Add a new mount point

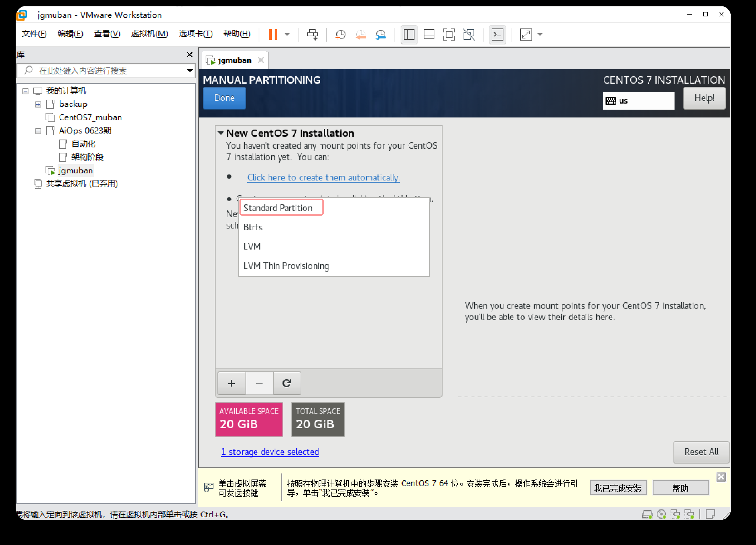tap(232, 383)
